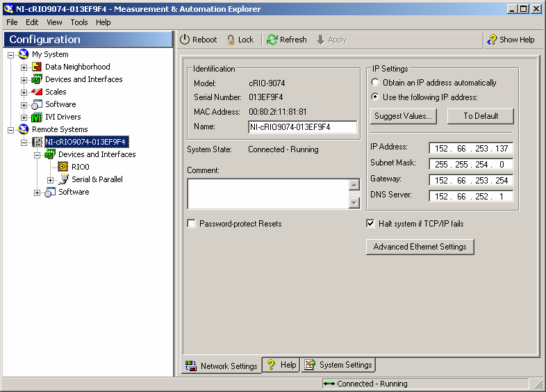Click the remote Devices and Interfaces icon
Screen dimensions: 546x392
[x=50, y=154]
